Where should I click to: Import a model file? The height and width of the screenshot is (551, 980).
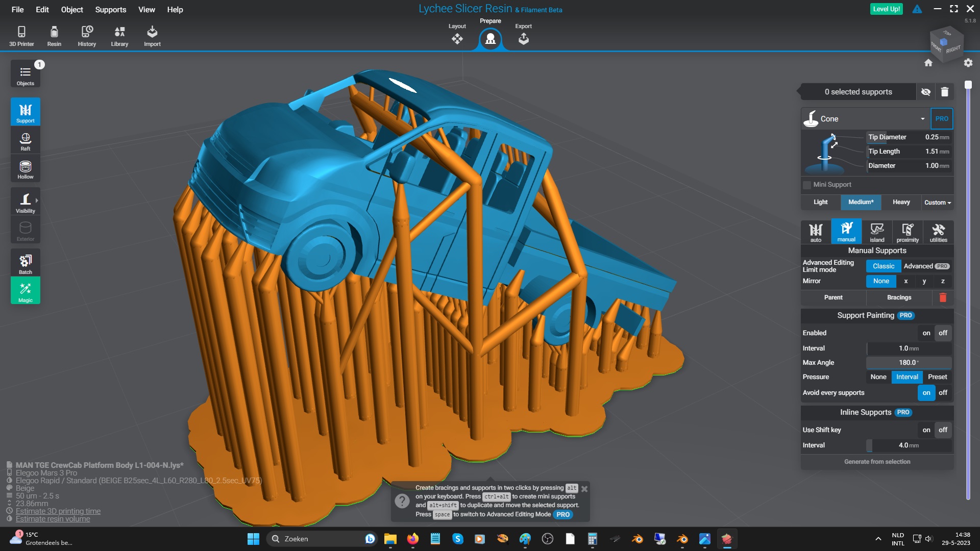click(152, 36)
